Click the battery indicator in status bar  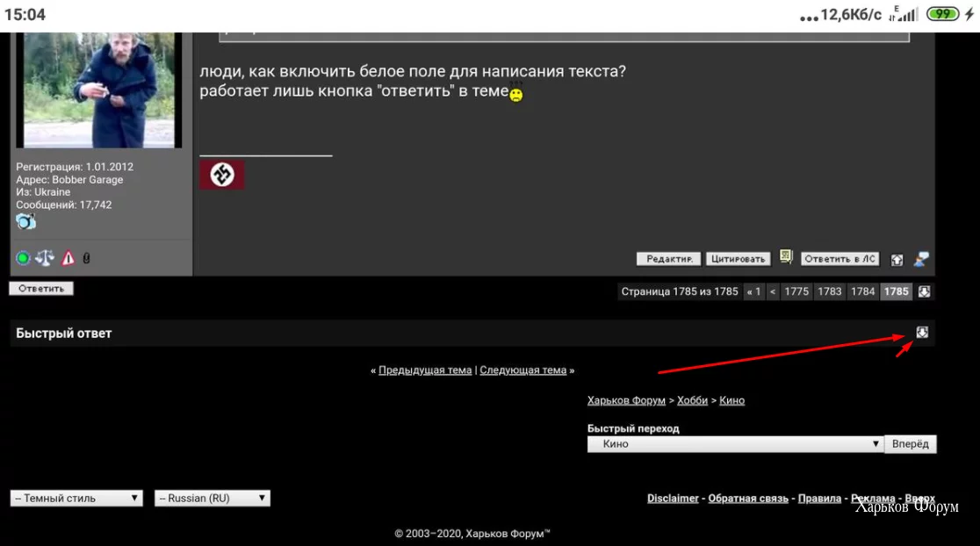click(x=942, y=14)
